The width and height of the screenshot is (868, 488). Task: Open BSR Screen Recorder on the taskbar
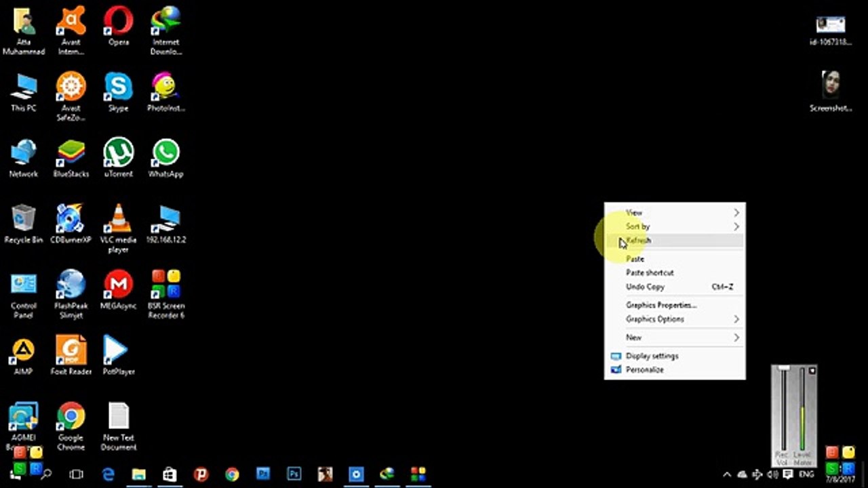click(x=418, y=474)
